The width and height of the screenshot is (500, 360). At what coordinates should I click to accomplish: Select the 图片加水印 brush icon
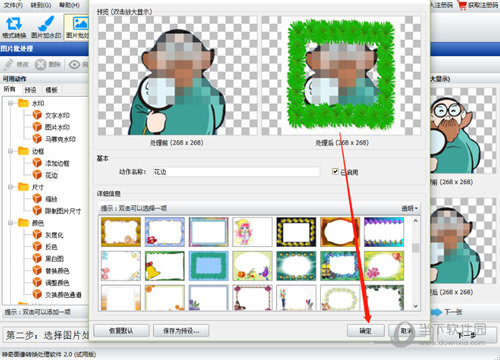(x=46, y=23)
